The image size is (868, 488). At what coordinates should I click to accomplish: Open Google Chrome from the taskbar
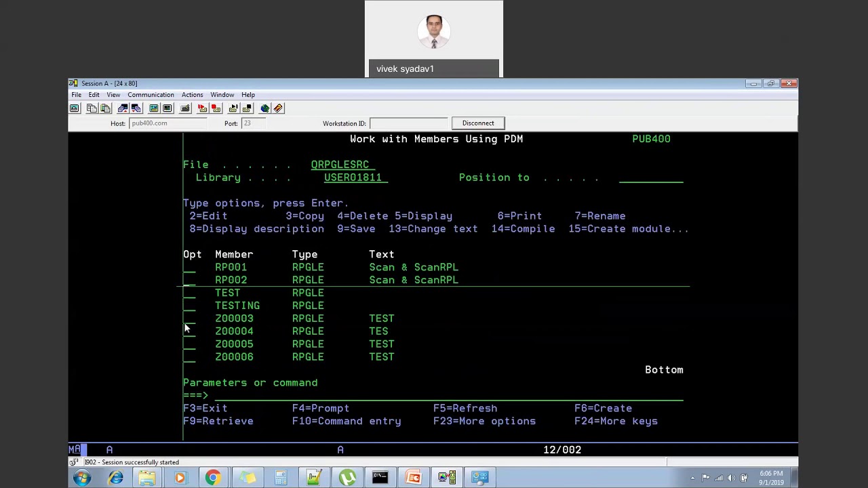click(x=213, y=478)
